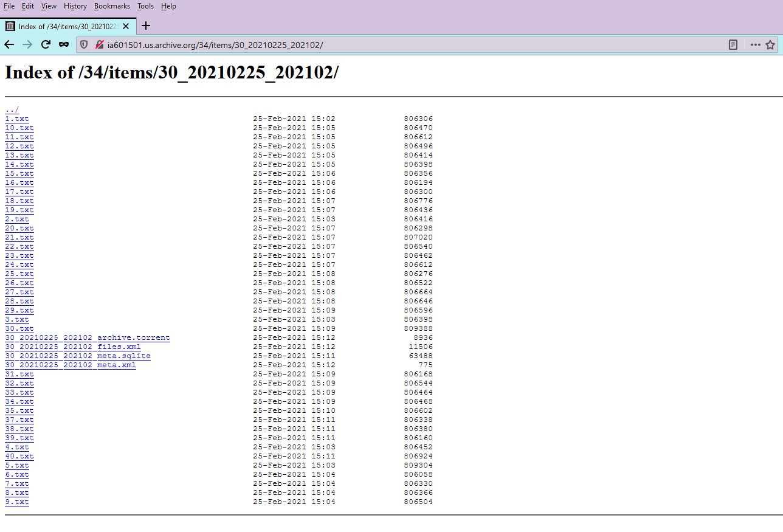Open the meta.xml link

(71, 365)
